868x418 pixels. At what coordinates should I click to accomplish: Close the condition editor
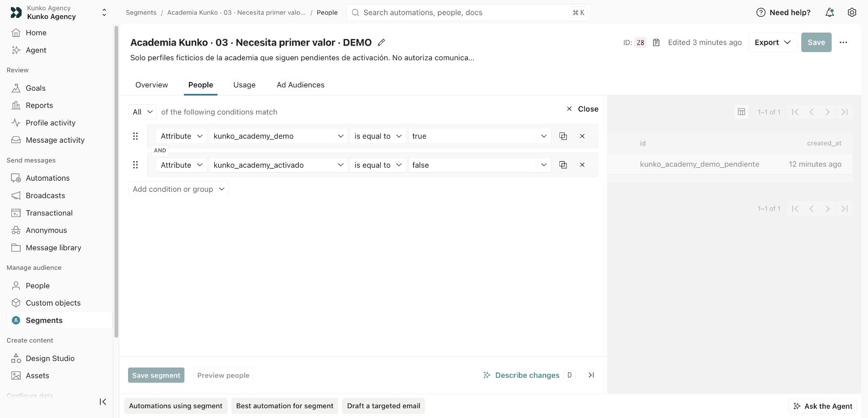(x=582, y=109)
